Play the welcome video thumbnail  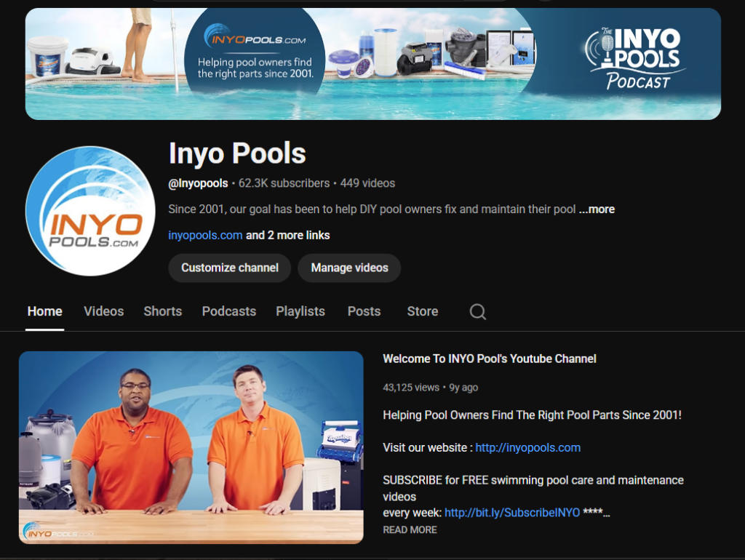[191, 447]
